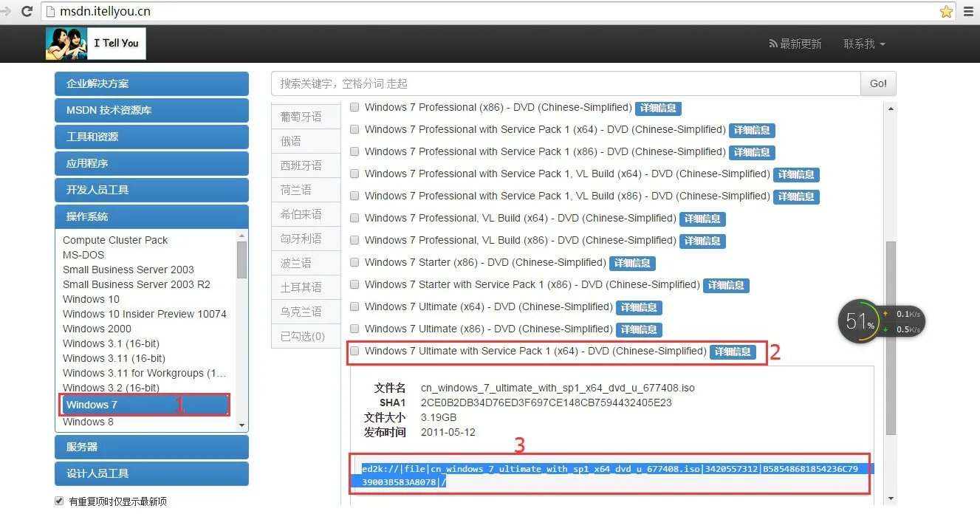
Task: Click the RSS icon beside 最新更新
Action: point(771,44)
